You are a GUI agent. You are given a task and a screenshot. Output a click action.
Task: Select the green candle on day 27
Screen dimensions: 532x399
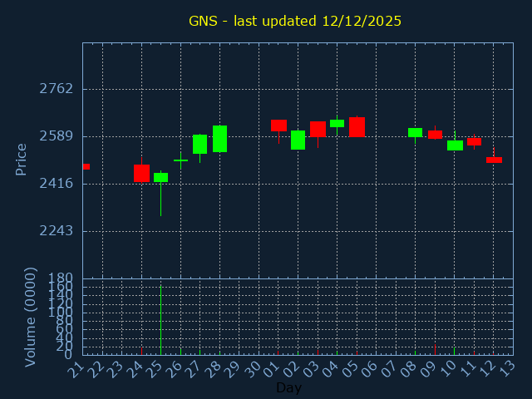point(199,144)
